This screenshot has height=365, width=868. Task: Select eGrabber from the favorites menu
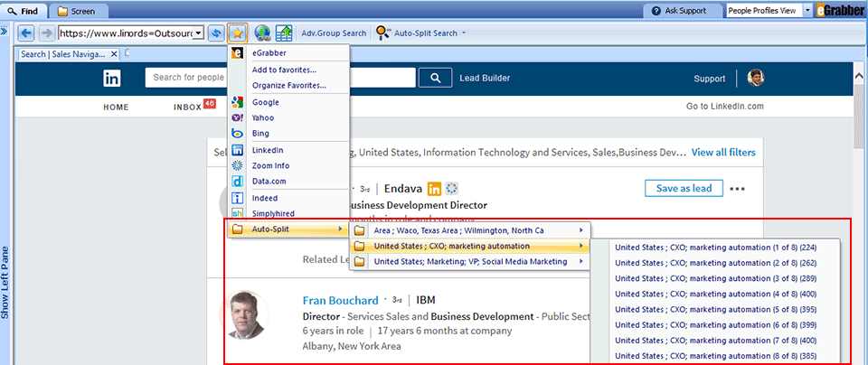click(x=288, y=53)
